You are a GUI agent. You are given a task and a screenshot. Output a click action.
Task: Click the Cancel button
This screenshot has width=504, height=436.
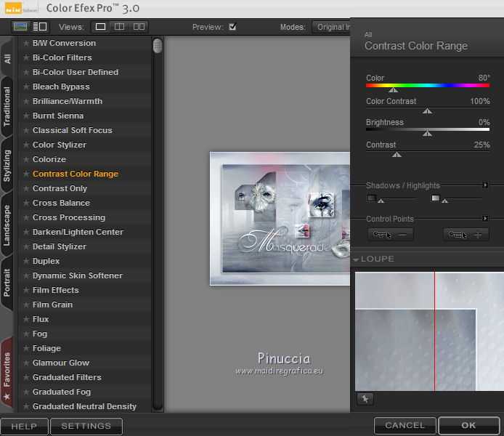pyautogui.click(x=405, y=426)
